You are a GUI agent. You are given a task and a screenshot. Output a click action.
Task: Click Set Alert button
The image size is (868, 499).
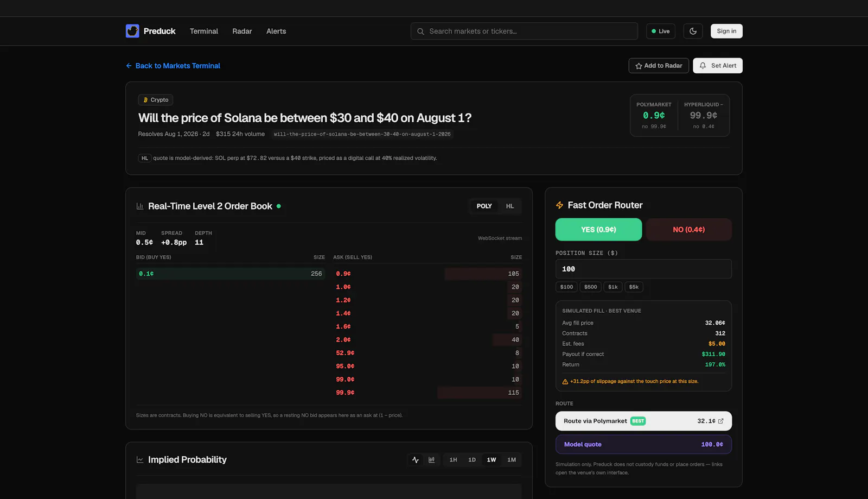pyautogui.click(x=718, y=66)
